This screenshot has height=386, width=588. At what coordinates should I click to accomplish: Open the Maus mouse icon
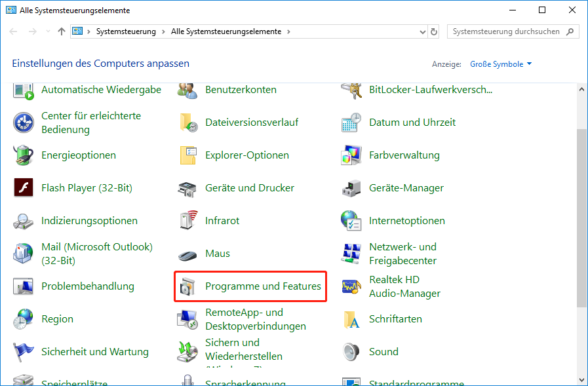[187, 255]
